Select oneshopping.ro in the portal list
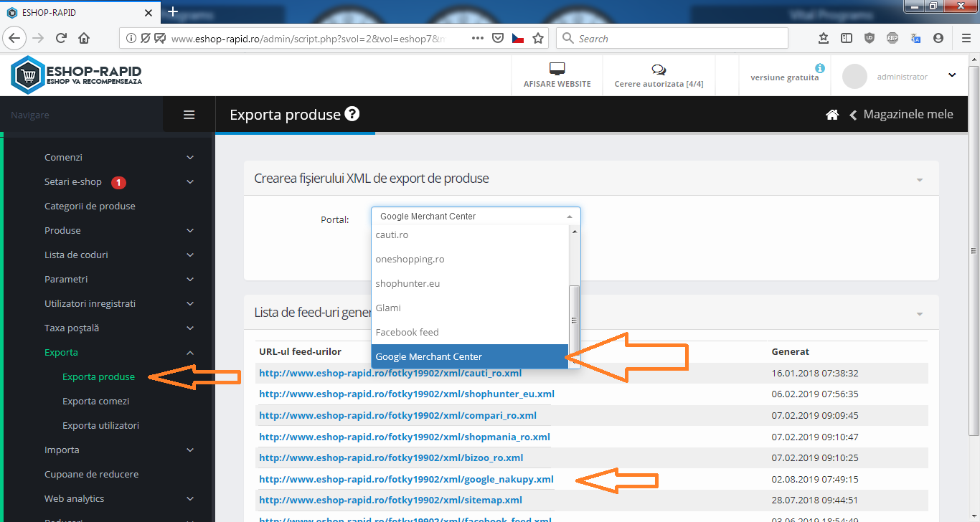Viewport: 980px width, 522px height. click(x=470, y=259)
